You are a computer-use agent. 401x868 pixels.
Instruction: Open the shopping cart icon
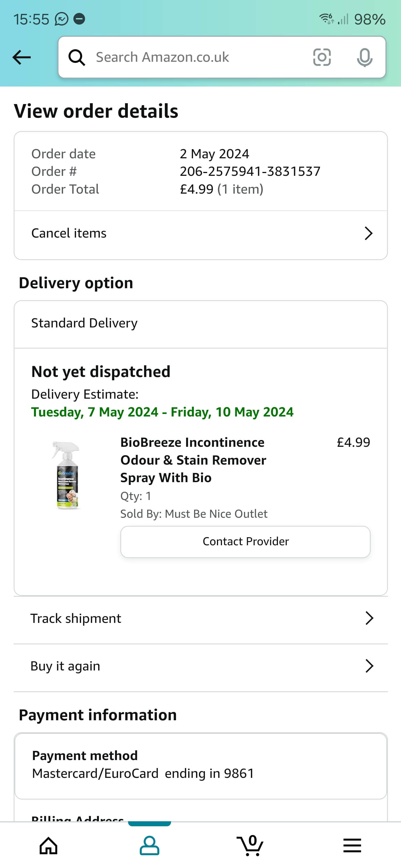point(250,846)
